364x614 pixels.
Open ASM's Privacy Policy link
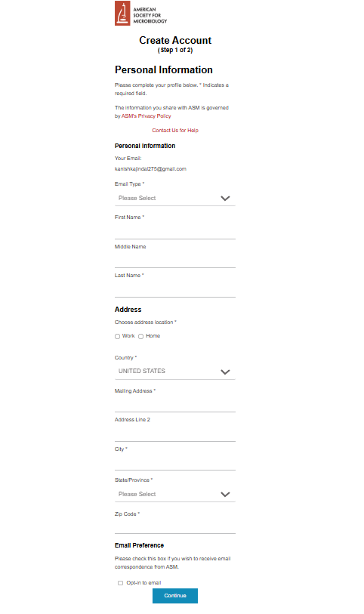click(147, 116)
